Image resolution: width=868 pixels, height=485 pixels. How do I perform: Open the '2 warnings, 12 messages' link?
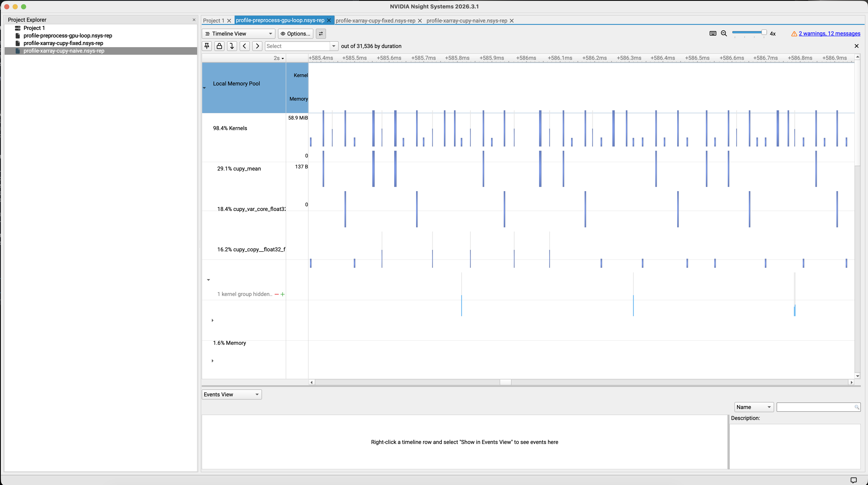pos(829,33)
